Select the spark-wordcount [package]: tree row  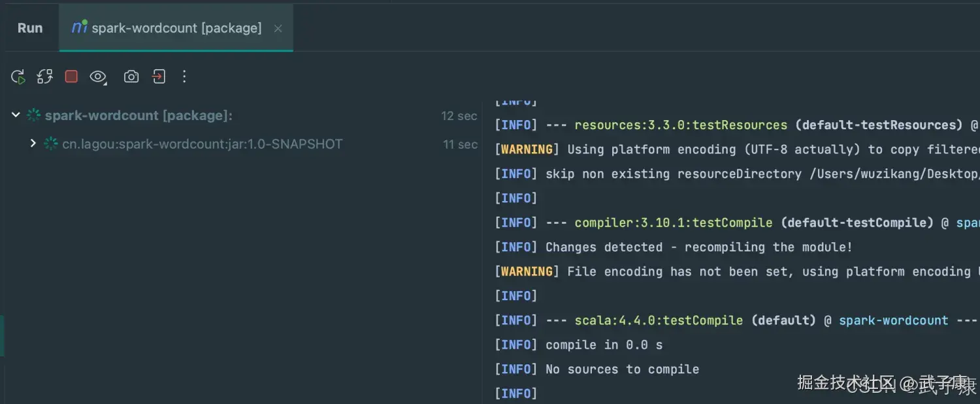pos(242,116)
